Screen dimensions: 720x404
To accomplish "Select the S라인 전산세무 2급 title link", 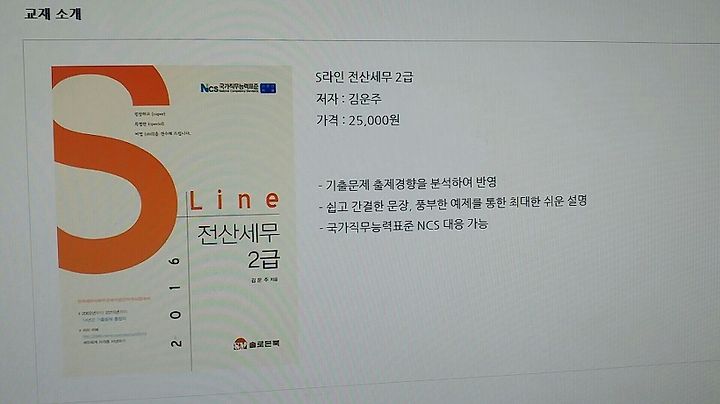I will 365,77.
